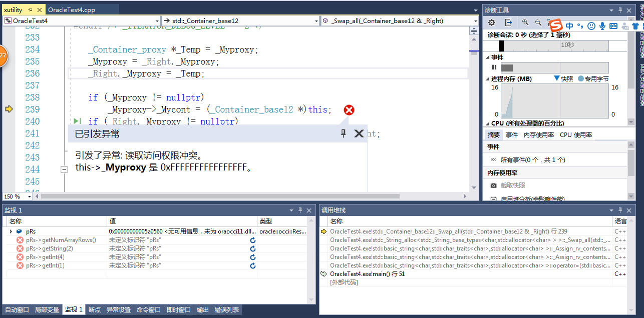Pause events using the pause button

(x=493, y=67)
